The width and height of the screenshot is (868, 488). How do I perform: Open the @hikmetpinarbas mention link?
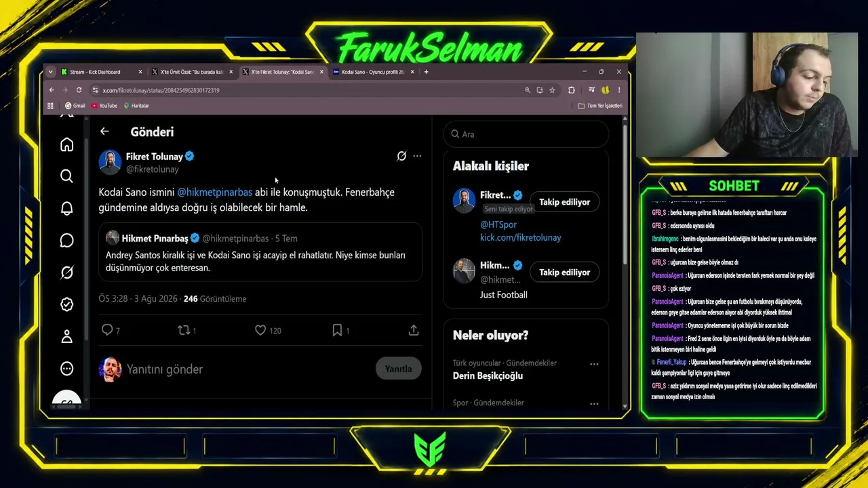pos(214,192)
